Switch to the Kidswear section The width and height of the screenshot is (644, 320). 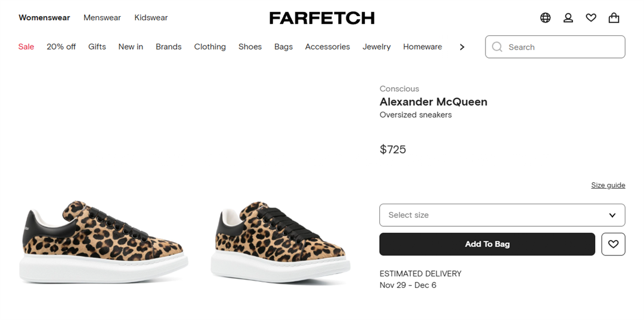(151, 18)
